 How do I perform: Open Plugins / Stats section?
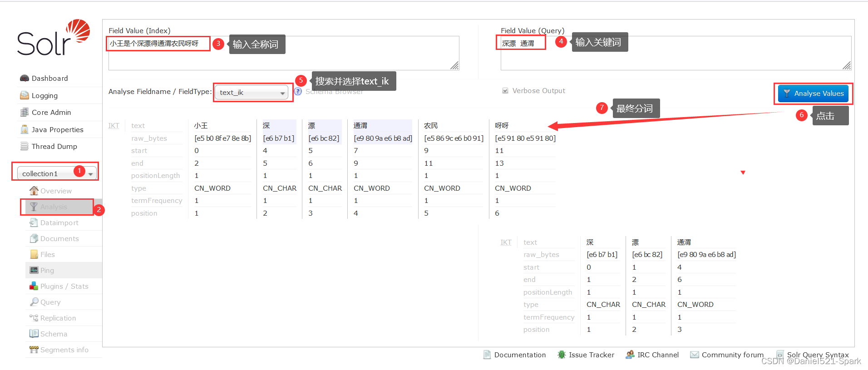64,286
